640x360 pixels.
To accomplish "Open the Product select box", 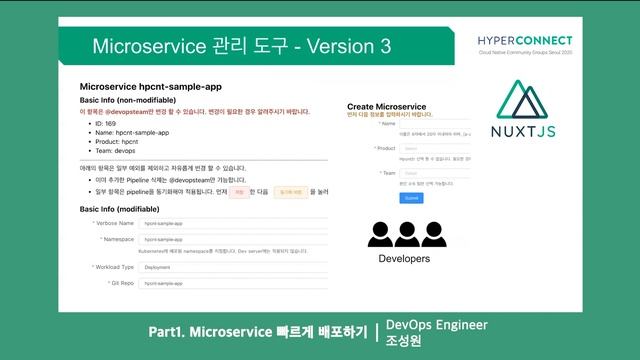I will (x=435, y=149).
